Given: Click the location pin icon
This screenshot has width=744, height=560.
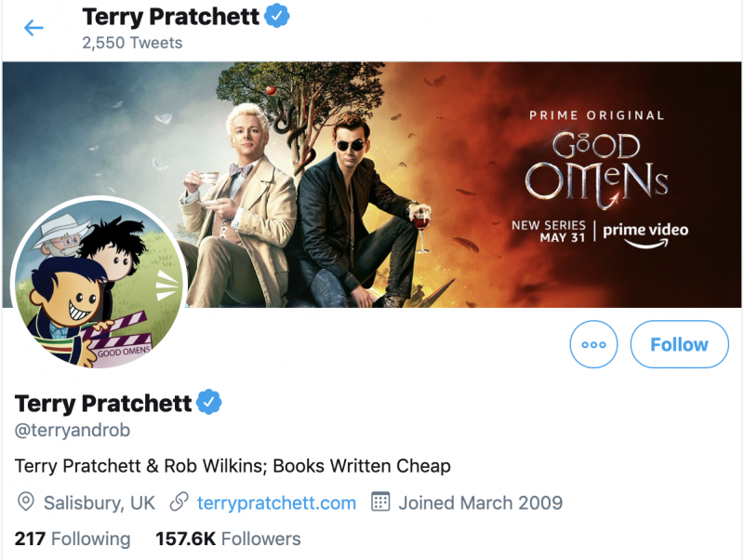Looking at the screenshot, I should (x=26, y=503).
